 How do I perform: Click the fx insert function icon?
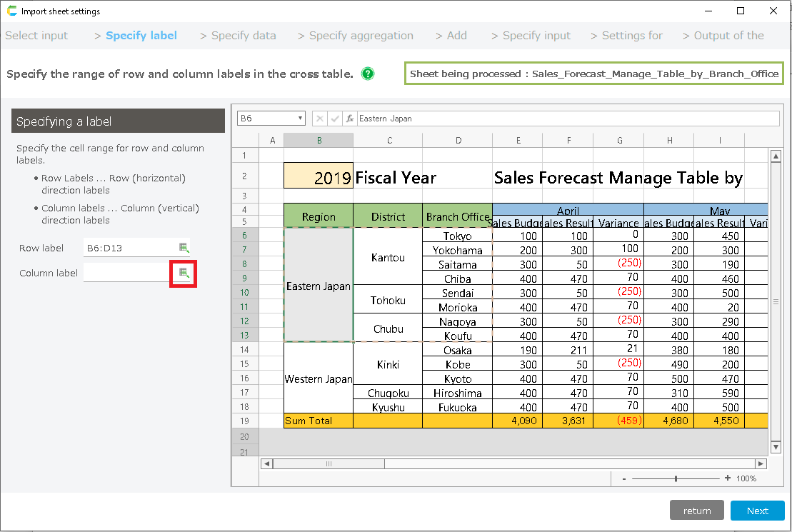click(x=350, y=119)
